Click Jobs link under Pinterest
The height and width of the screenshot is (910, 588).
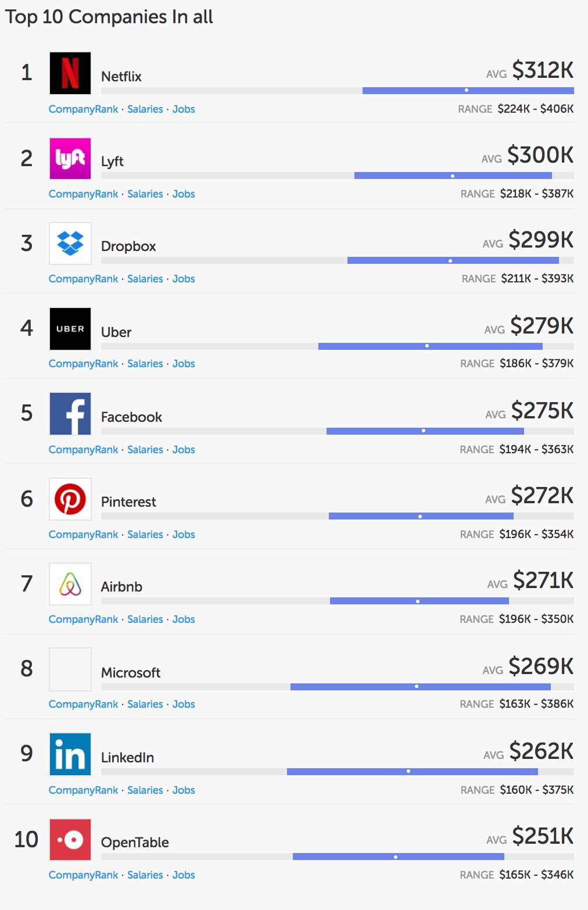pyautogui.click(x=184, y=535)
